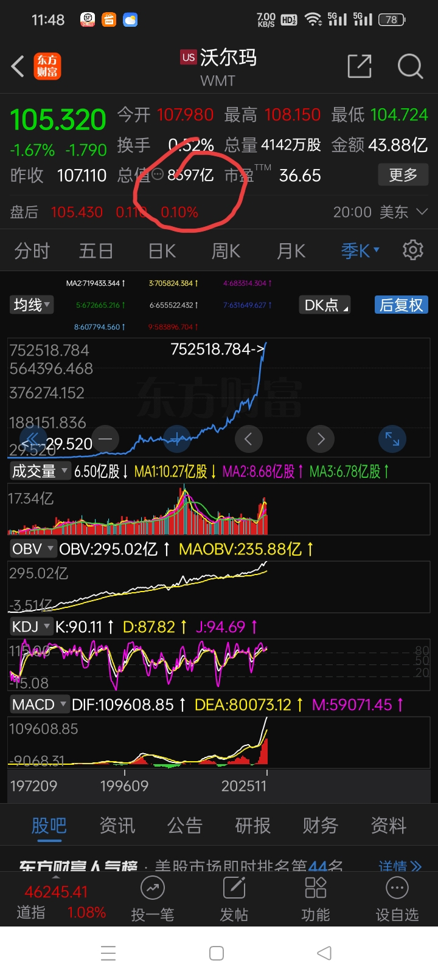The width and height of the screenshot is (438, 980).
Task: Switch to the 五日 chart tab
Action: tap(96, 250)
